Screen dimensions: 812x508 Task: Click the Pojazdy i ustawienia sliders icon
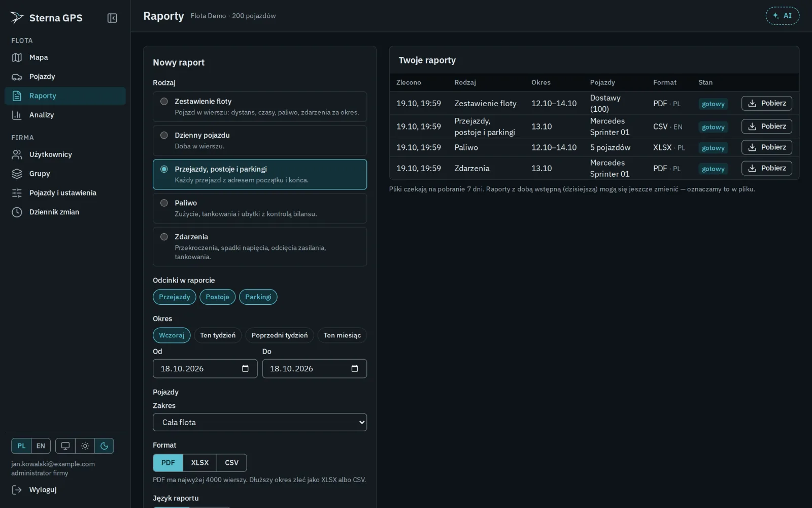(x=17, y=193)
